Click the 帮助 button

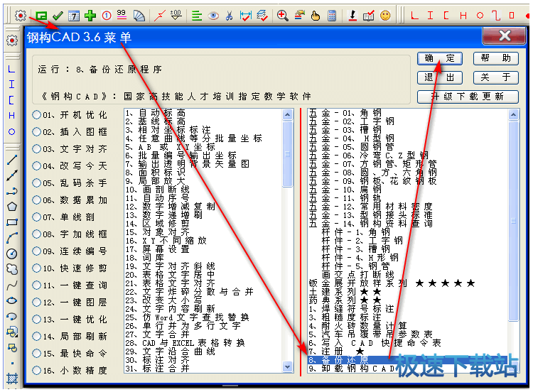(495, 58)
